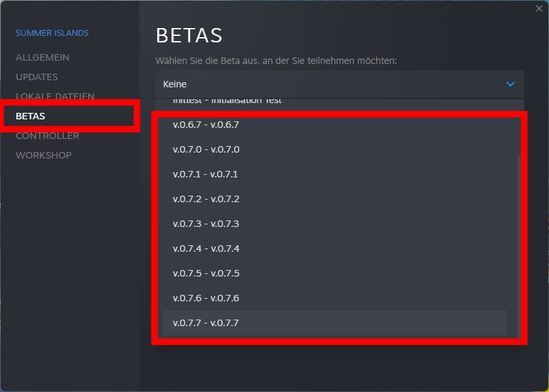Choose the inittest beta option

click(227, 102)
